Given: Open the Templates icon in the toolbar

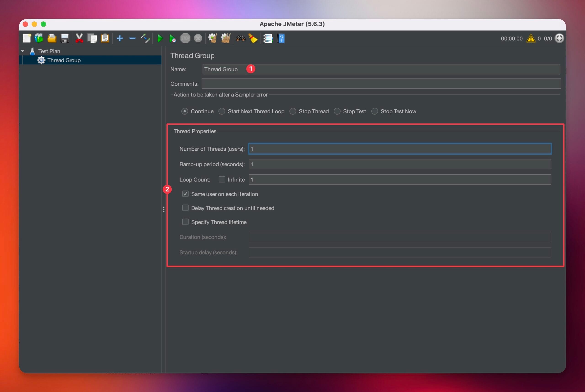Looking at the screenshot, I should tap(39, 38).
